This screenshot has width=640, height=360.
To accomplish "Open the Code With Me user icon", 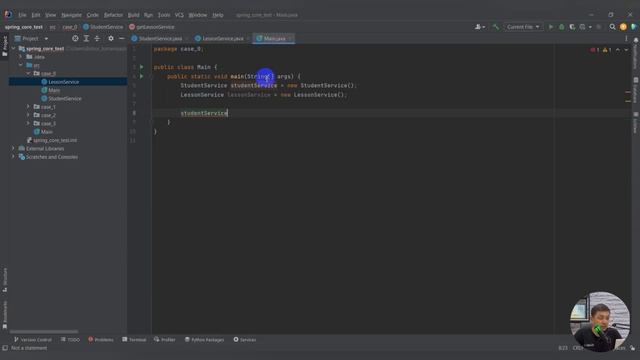I will tap(480, 27).
